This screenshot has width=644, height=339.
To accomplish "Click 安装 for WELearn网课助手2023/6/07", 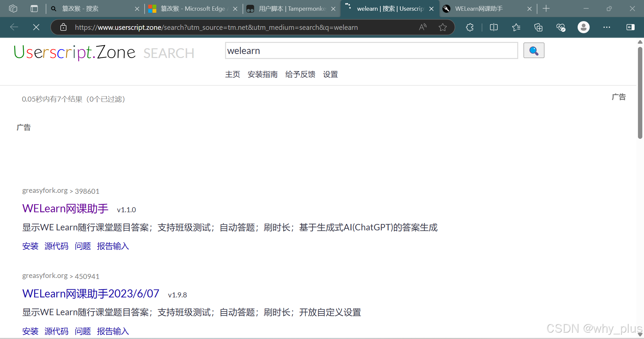I will (31, 331).
